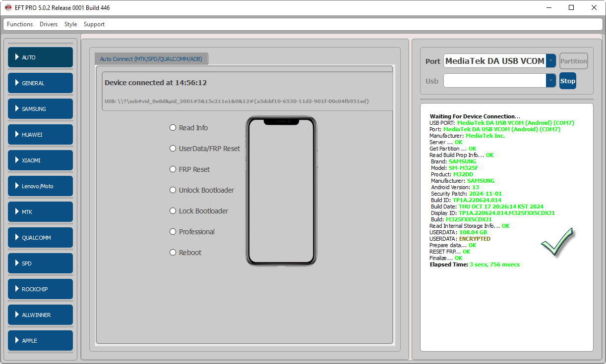The height and width of the screenshot is (364, 606).
Task: Click the Finalize... OK log line
Action: pyautogui.click(x=446, y=258)
